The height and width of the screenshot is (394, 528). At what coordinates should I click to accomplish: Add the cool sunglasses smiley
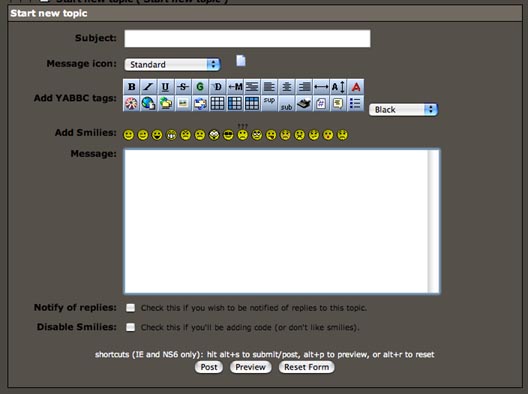pos(228,135)
